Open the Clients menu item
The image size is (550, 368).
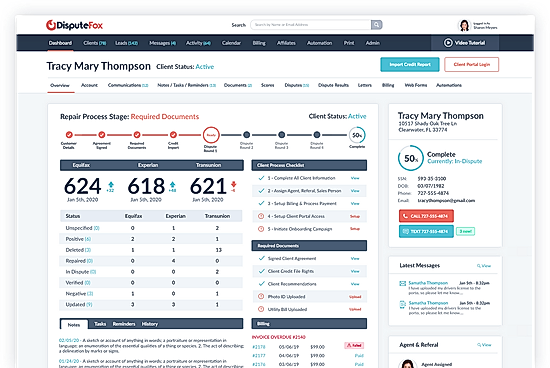click(94, 43)
